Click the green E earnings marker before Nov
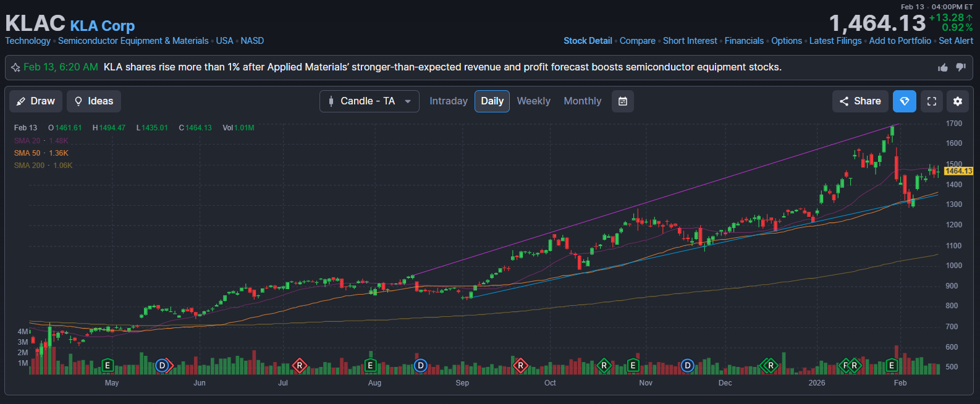The image size is (980, 404). coord(633,366)
